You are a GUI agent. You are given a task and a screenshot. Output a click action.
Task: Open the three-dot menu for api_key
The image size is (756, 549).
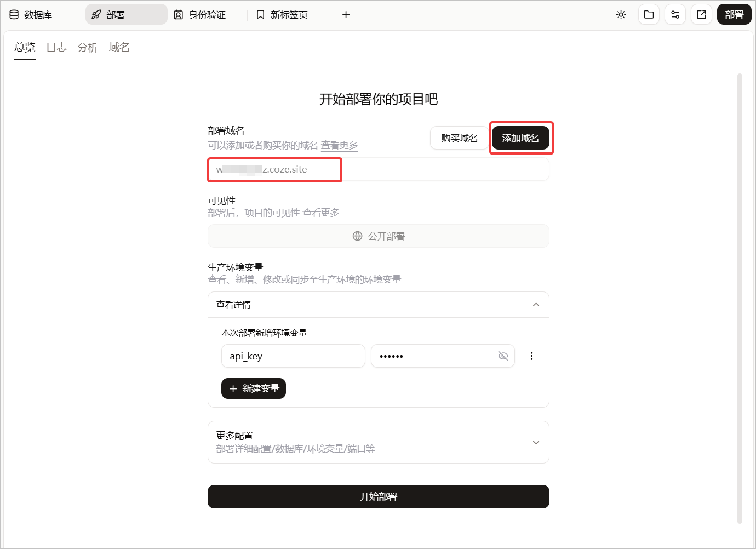(531, 356)
